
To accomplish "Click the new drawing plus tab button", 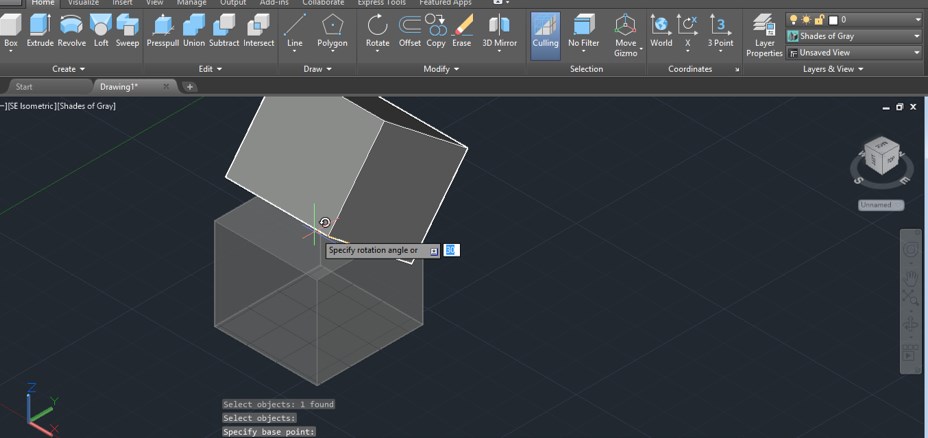I will click(189, 87).
